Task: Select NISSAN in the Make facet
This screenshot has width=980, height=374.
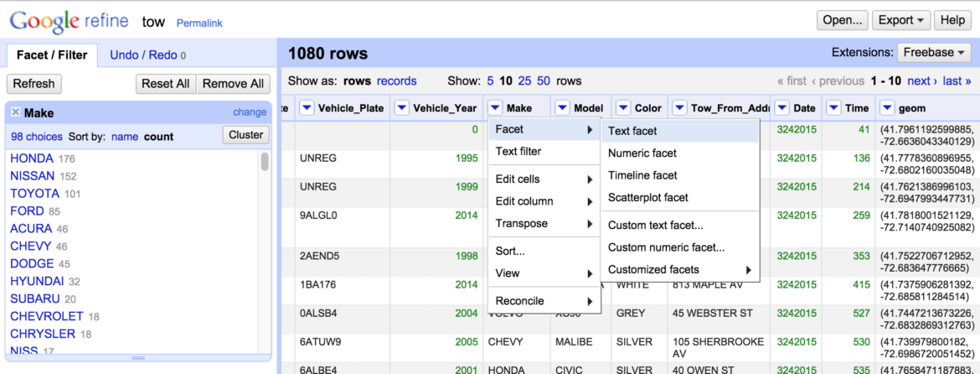Action: click(x=33, y=176)
